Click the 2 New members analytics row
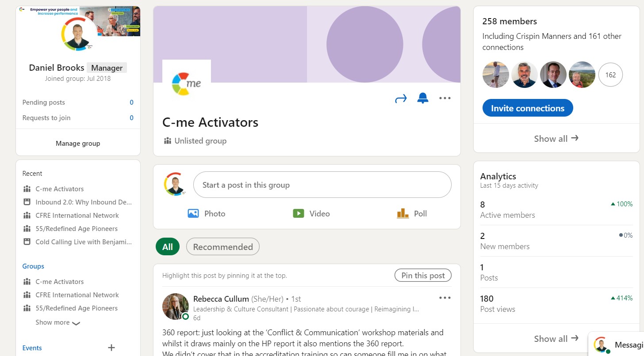 point(556,241)
